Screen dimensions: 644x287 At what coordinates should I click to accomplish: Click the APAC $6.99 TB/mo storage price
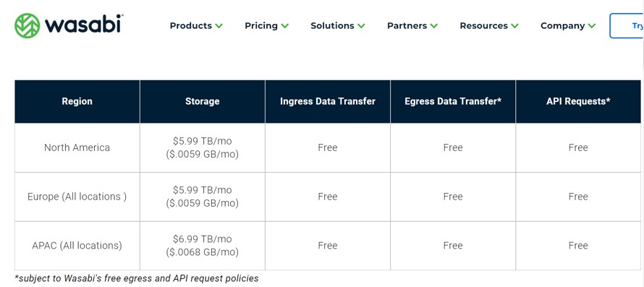(x=202, y=239)
